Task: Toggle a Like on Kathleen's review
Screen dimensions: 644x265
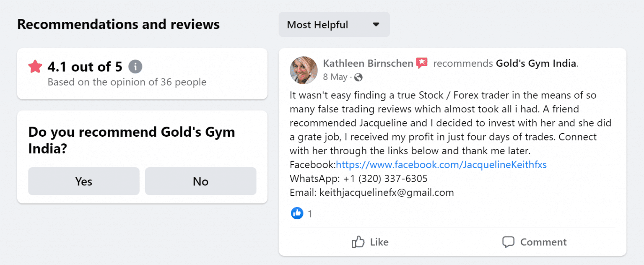Action: tap(371, 242)
